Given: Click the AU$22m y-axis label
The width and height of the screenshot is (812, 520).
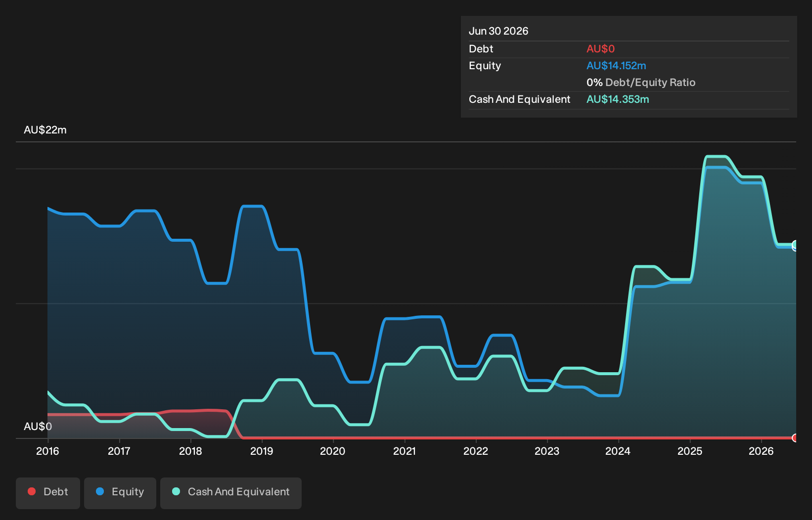Looking at the screenshot, I should [x=45, y=130].
